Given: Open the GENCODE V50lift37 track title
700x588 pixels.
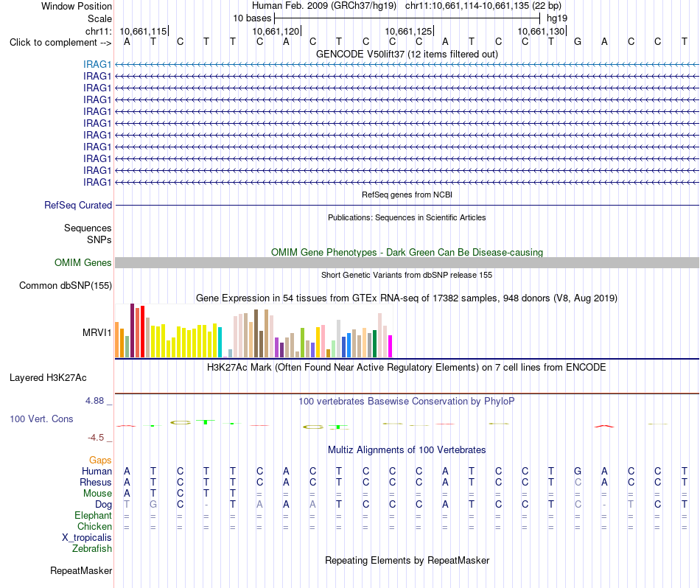Looking at the screenshot, I should [407, 54].
